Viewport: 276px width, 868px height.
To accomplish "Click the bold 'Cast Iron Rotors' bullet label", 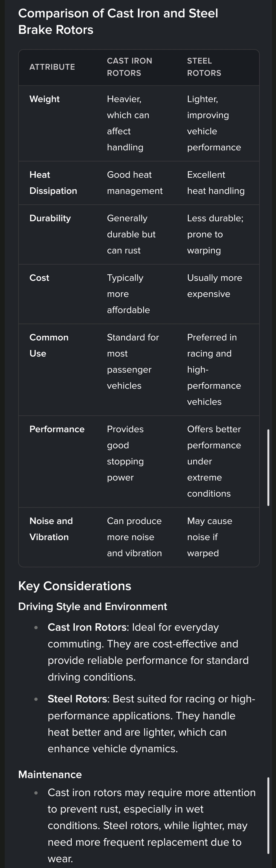I will pos(87,627).
